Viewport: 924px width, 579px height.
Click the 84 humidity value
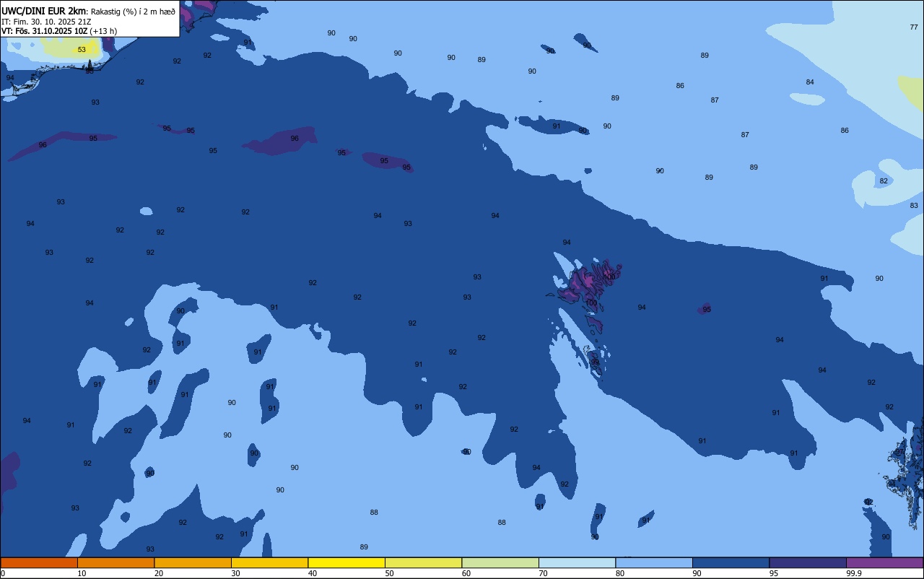coord(810,82)
